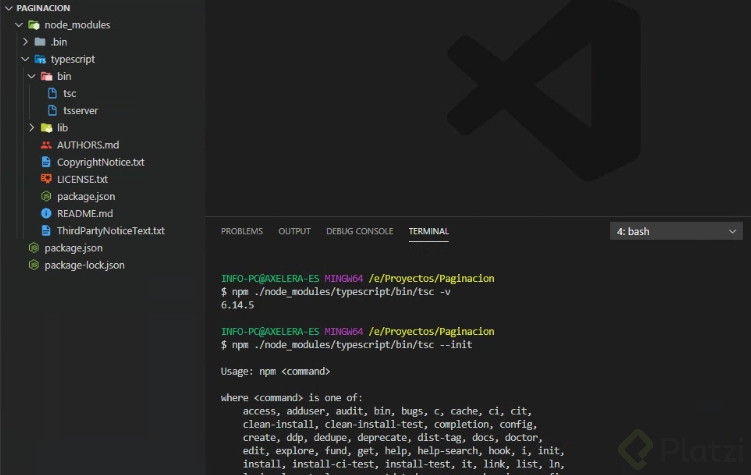The height and width of the screenshot is (475, 751).
Task: Click the typescript package.json node icon
Action: tap(46, 196)
